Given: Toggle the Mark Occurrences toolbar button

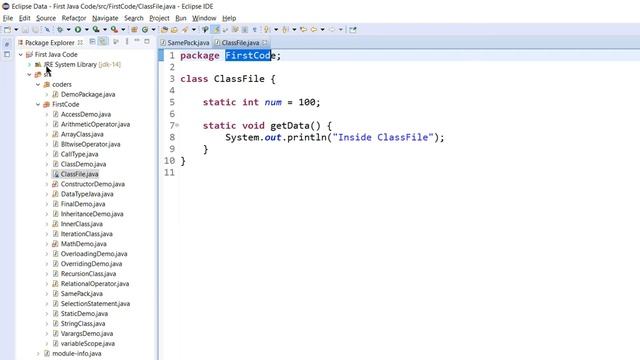Looking at the screenshot, I should [216, 29].
